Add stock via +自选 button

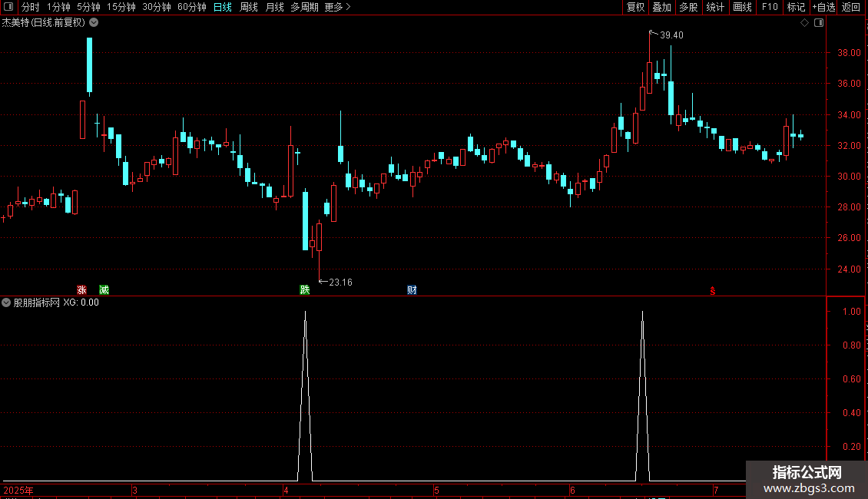pyautogui.click(x=823, y=7)
